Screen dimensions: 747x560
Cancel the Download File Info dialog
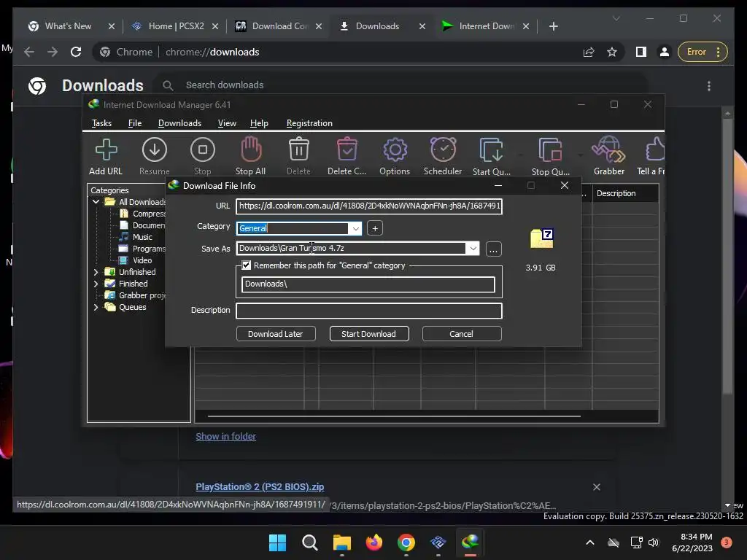(461, 334)
